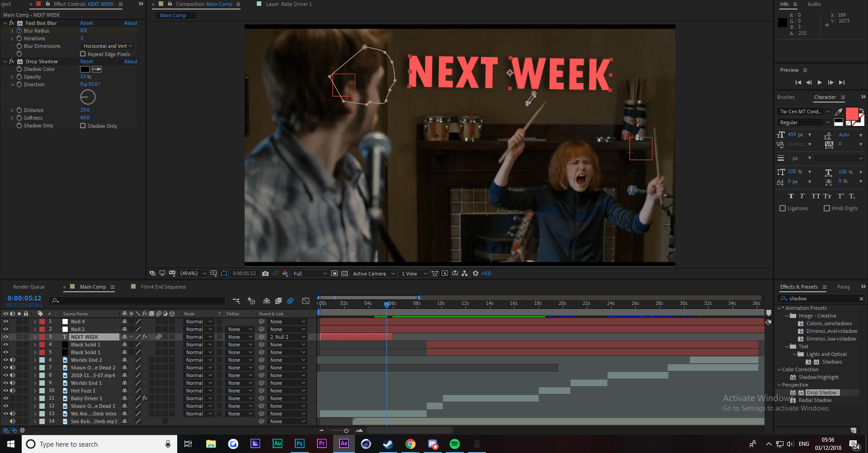
Task: Enable Frame Blending for the composition
Action: (x=279, y=301)
